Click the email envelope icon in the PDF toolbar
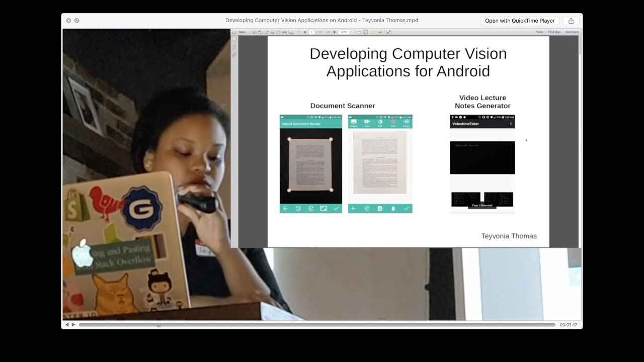The height and width of the screenshot is (362, 644). coord(290,32)
